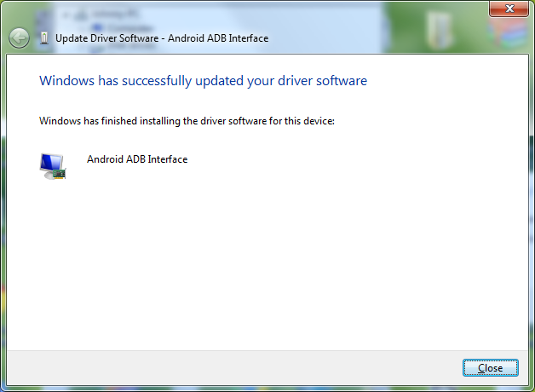The width and height of the screenshot is (535, 392).
Task: Click the Close button at the bottom
Action: [491, 368]
